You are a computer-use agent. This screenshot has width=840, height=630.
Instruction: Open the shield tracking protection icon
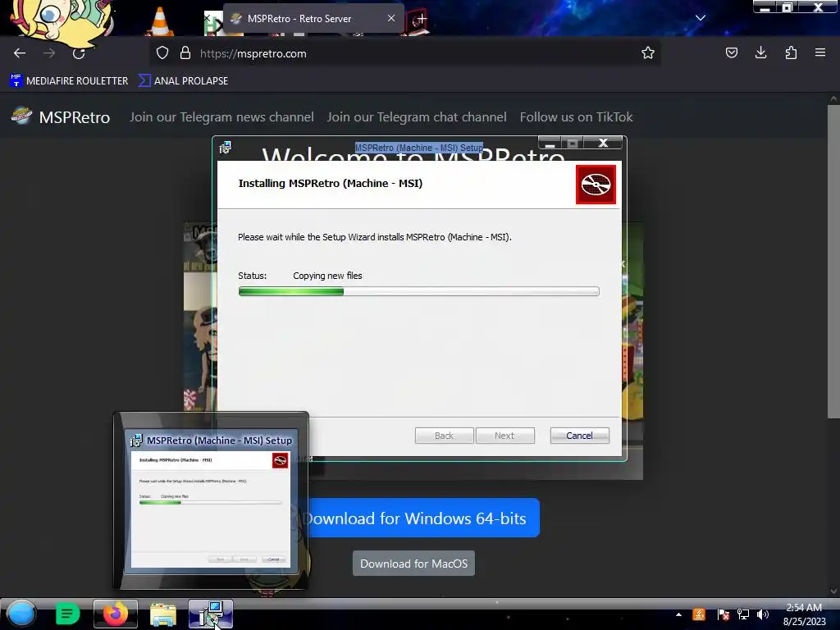click(162, 53)
